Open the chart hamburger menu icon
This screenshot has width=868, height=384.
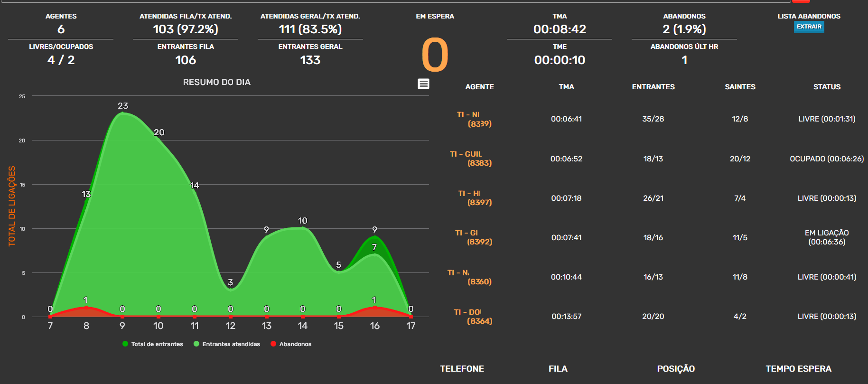pos(423,84)
